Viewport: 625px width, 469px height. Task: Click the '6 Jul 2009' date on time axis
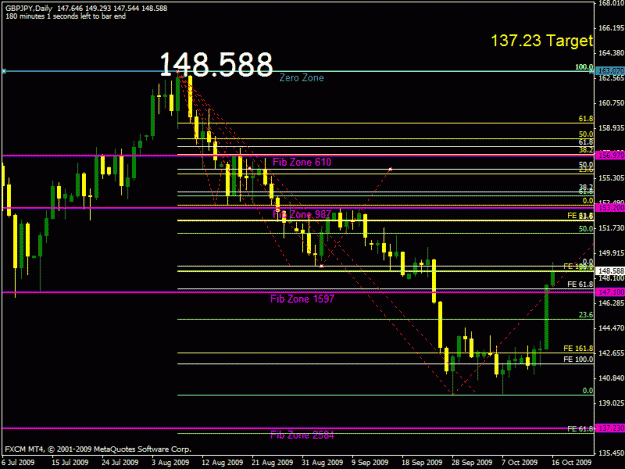click(18, 462)
